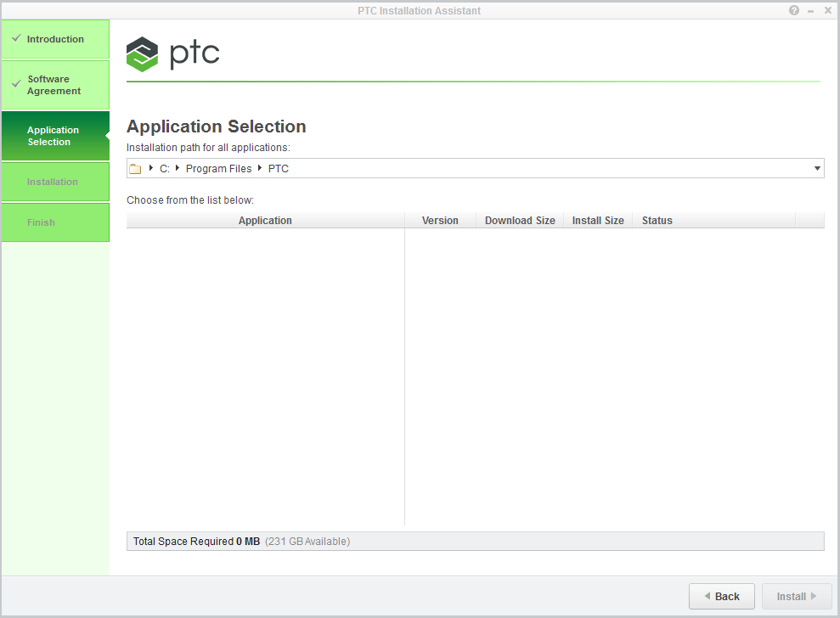Screen dimensions: 840x618
Task: Click the chevron after the PTC breadcrumb
Action: [x=258, y=168]
